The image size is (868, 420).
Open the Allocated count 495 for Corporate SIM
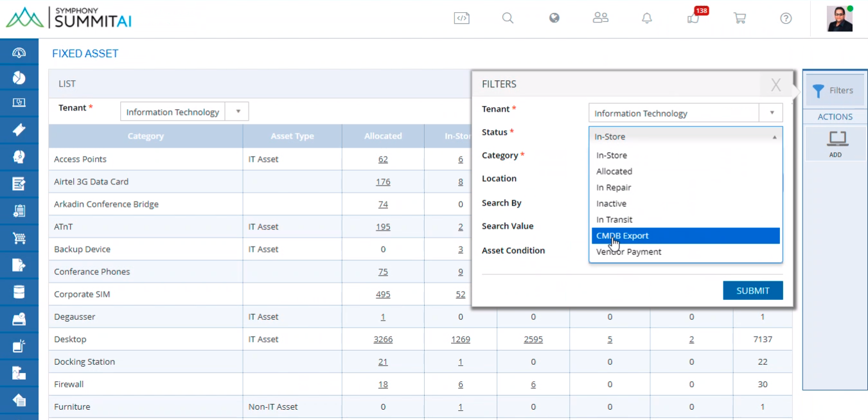click(x=383, y=294)
